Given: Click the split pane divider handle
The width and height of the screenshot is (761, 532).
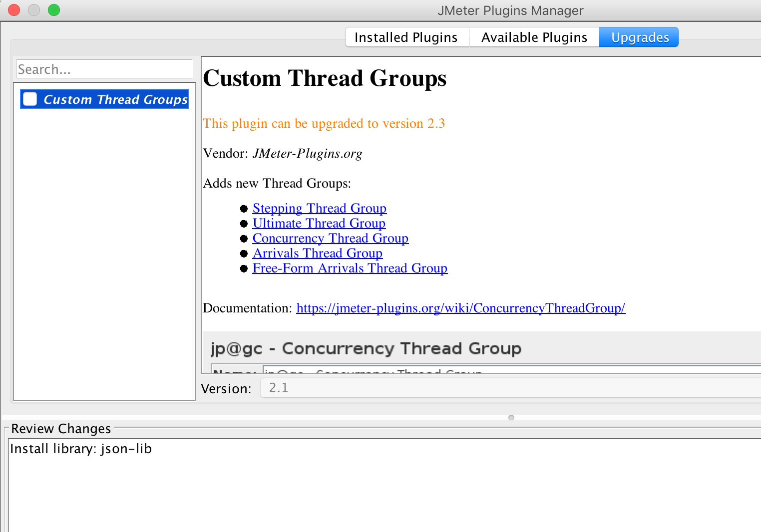Looking at the screenshot, I should pos(511,418).
